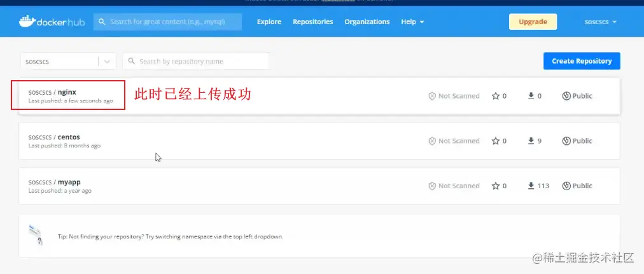Click the Not Scanned label on nginx row
Image resolution: width=644 pixels, height=274 pixels.
coord(459,96)
